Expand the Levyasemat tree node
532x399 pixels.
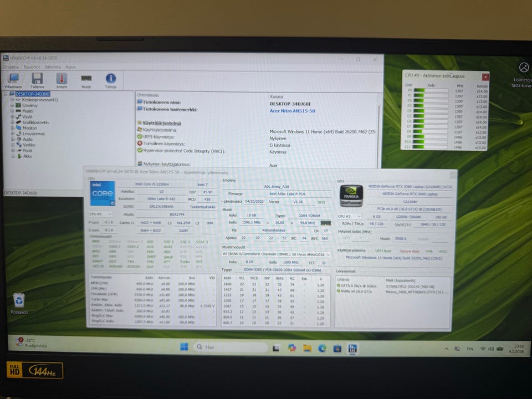(13, 134)
